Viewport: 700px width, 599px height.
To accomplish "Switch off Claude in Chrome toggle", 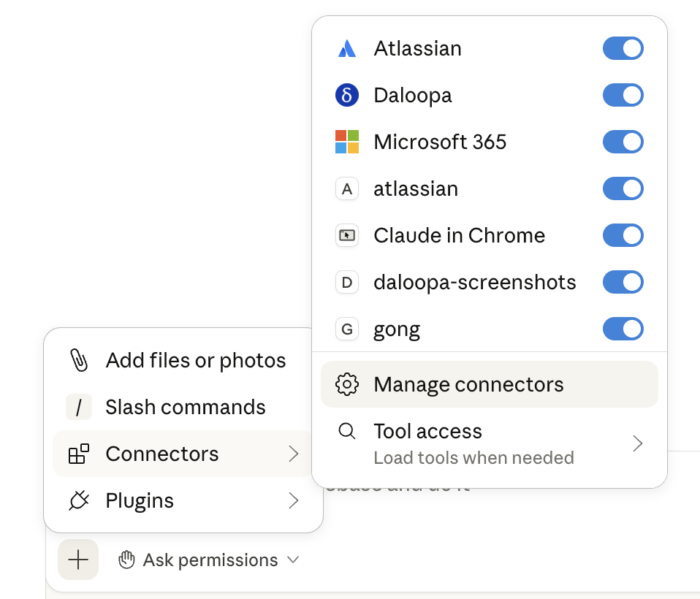I will click(623, 235).
